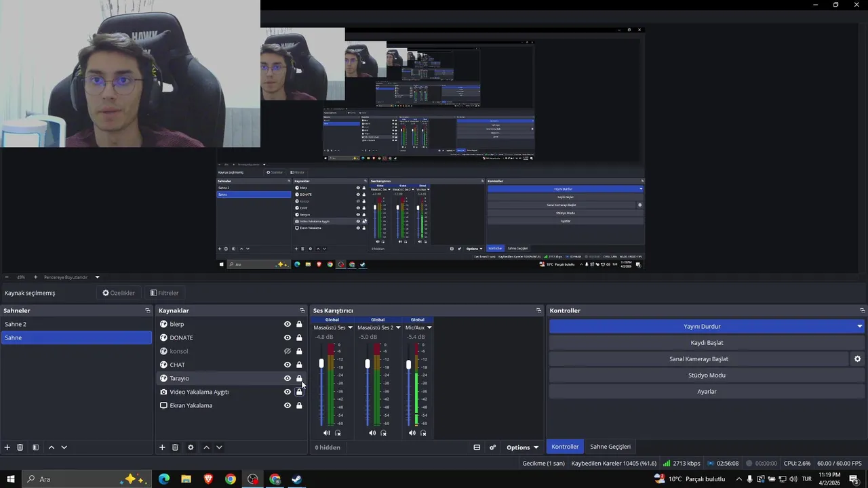
Task: Open scene filters icon in Sahneler toolbar
Action: (35, 447)
